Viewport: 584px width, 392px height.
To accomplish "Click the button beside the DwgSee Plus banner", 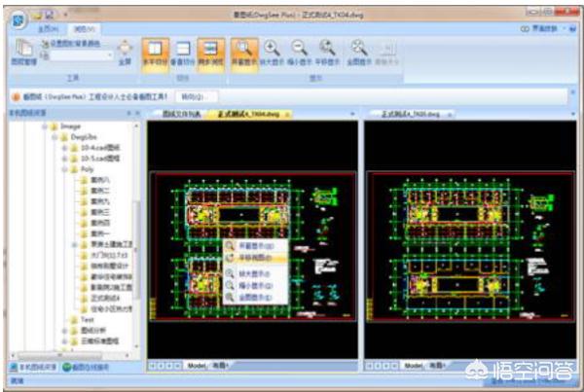I will coord(197,97).
